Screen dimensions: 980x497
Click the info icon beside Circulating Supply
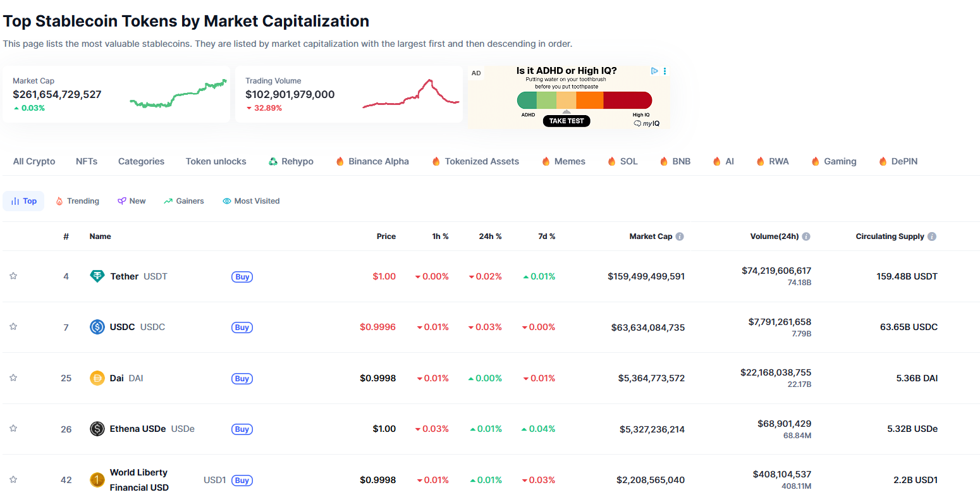coord(932,236)
